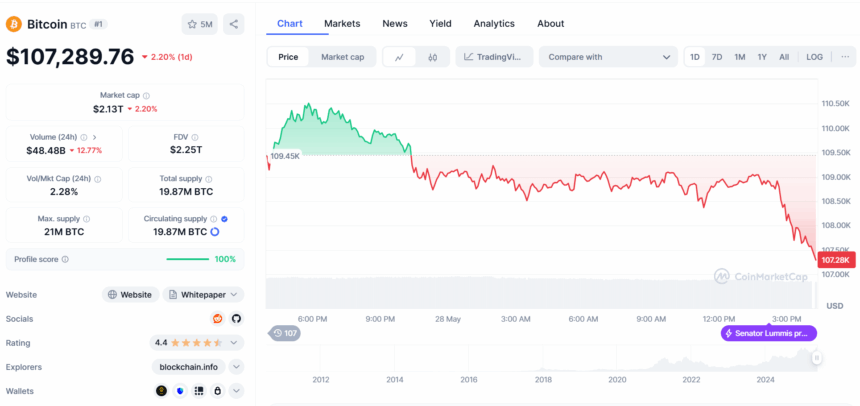Screen dimensions: 860x406
Task: Expand the Explorers list chevron
Action: click(237, 367)
